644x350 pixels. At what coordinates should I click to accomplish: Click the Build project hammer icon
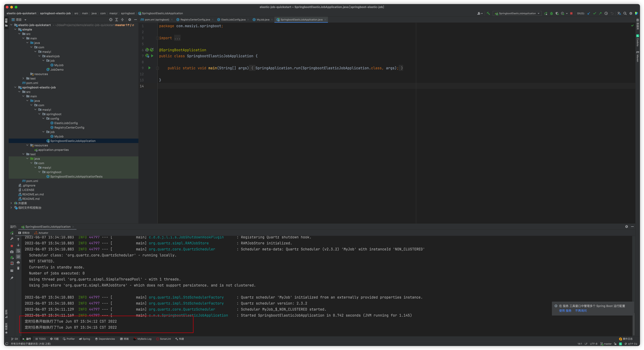click(488, 13)
